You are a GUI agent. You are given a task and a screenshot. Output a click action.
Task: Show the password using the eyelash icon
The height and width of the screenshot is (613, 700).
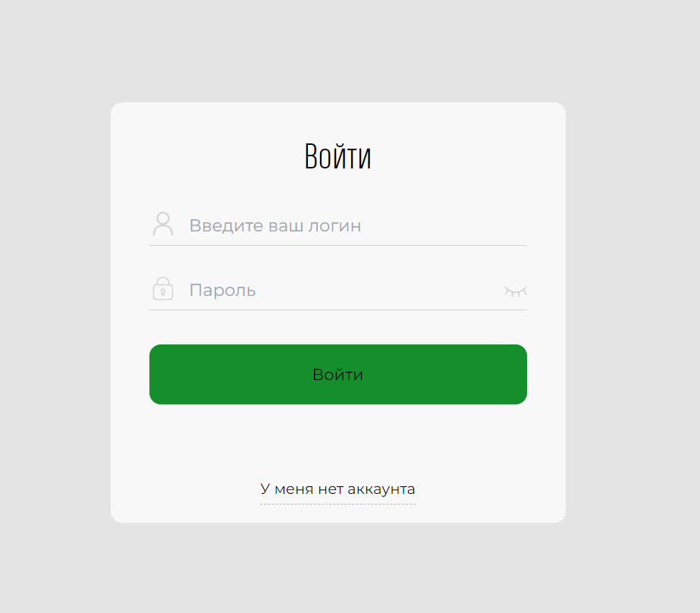point(516,291)
